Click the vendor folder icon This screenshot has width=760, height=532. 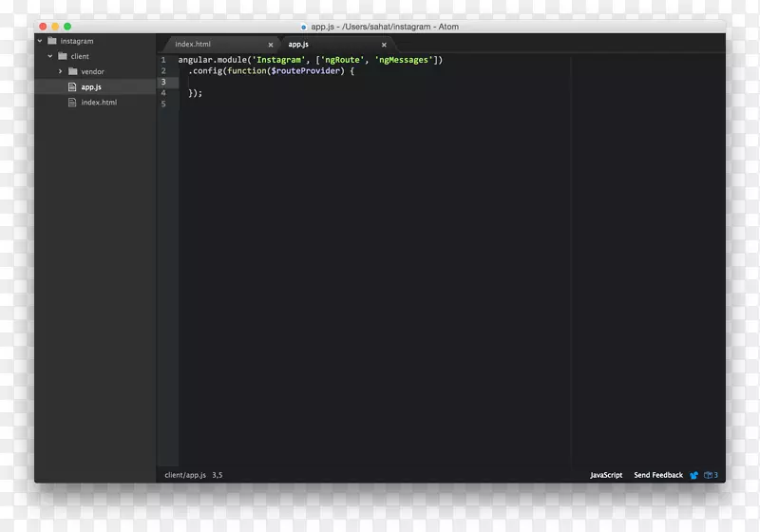73,71
